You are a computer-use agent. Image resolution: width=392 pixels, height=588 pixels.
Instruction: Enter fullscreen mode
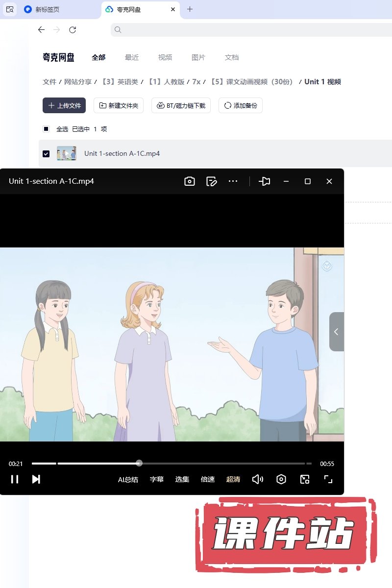point(328,479)
